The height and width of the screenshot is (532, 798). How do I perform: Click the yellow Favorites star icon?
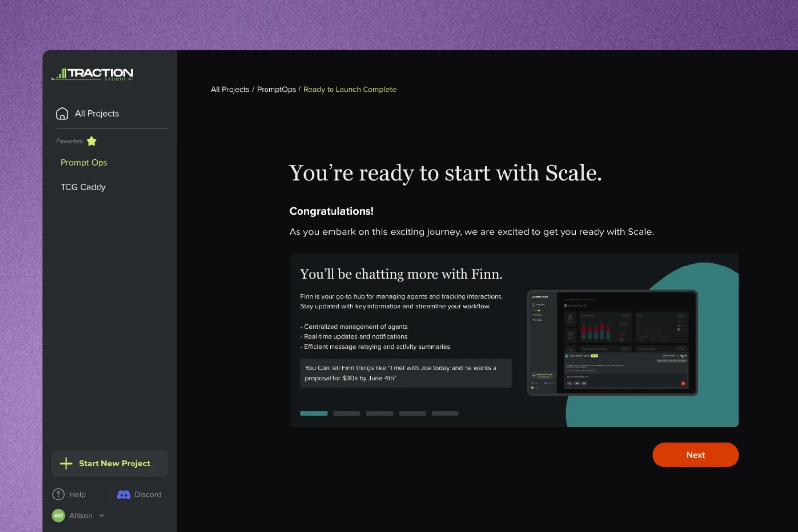pyautogui.click(x=92, y=141)
